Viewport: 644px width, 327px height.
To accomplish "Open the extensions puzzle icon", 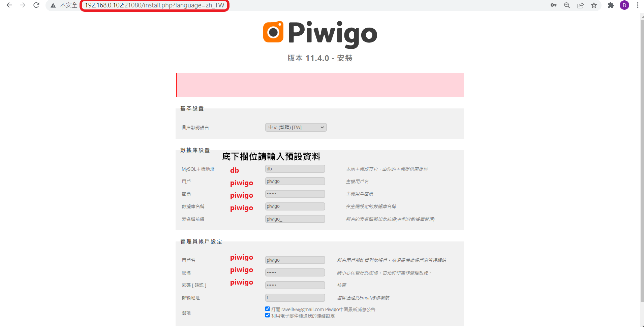I will 611,5.
